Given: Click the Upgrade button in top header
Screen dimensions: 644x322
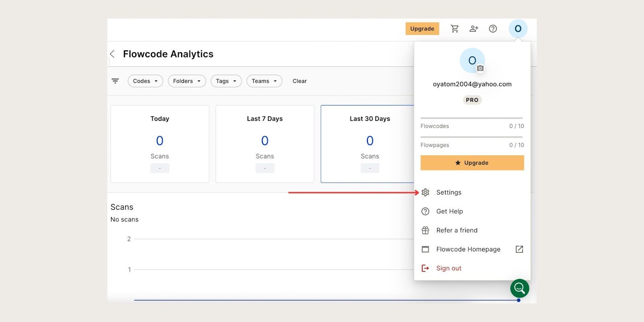Looking at the screenshot, I should [x=422, y=29].
